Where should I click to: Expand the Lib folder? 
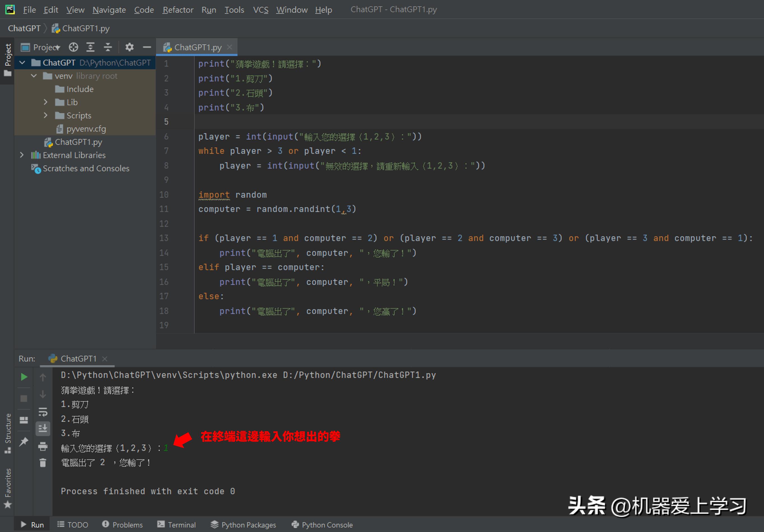tap(46, 102)
